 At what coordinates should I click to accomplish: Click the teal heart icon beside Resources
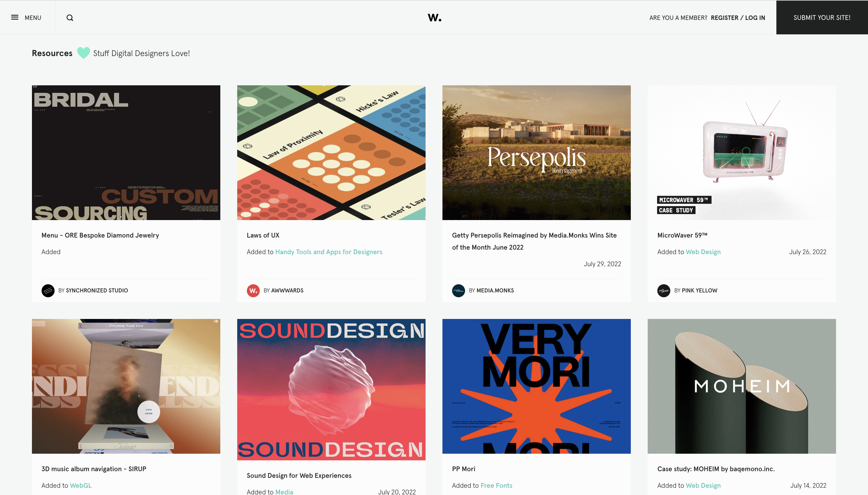pos(83,53)
